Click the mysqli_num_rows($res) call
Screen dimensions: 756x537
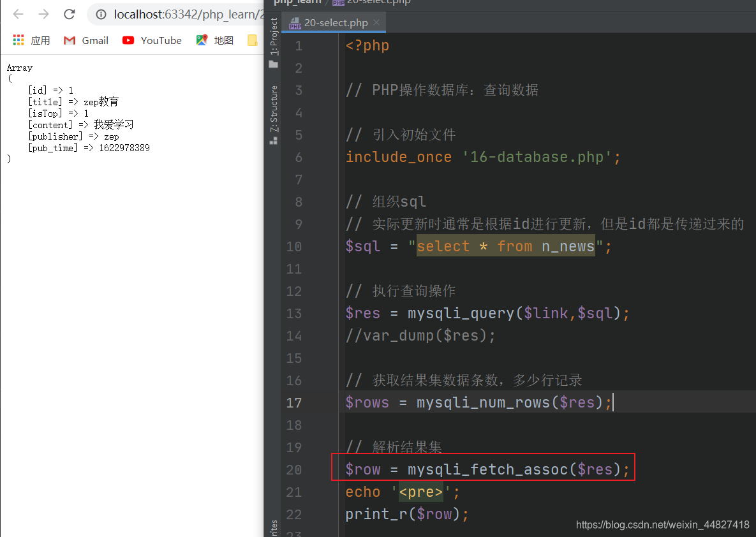[x=510, y=402]
